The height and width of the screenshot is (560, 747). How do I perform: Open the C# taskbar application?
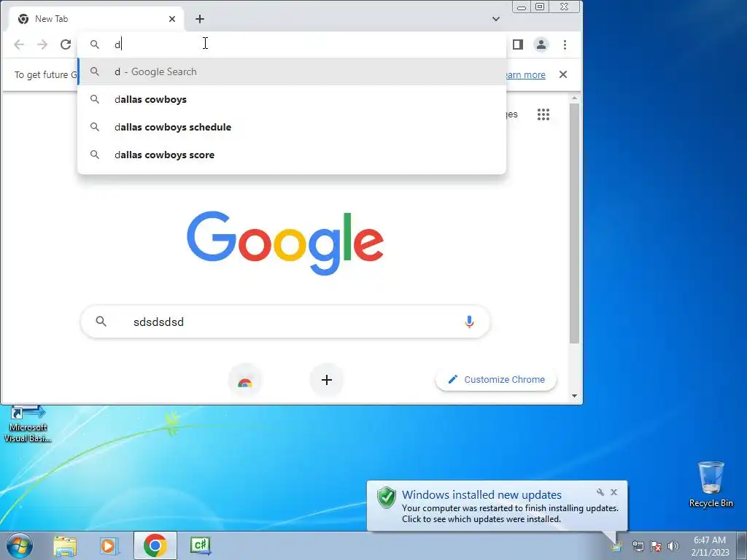click(200, 545)
